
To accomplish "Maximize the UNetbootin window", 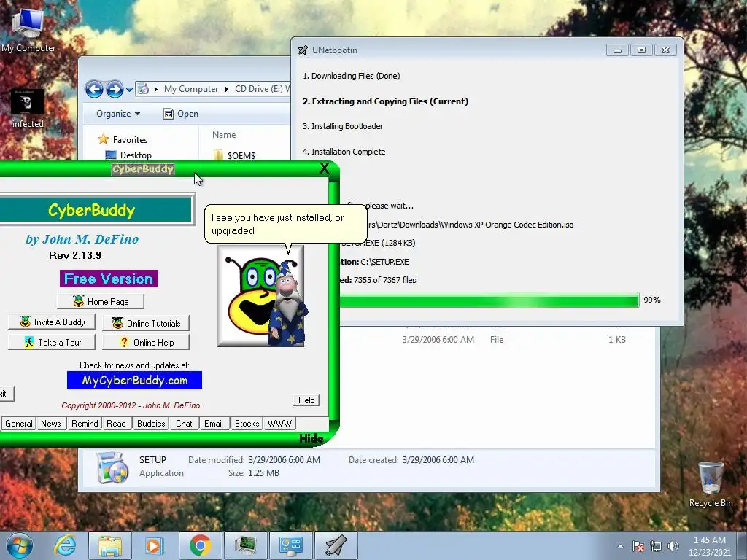I will pos(641,50).
